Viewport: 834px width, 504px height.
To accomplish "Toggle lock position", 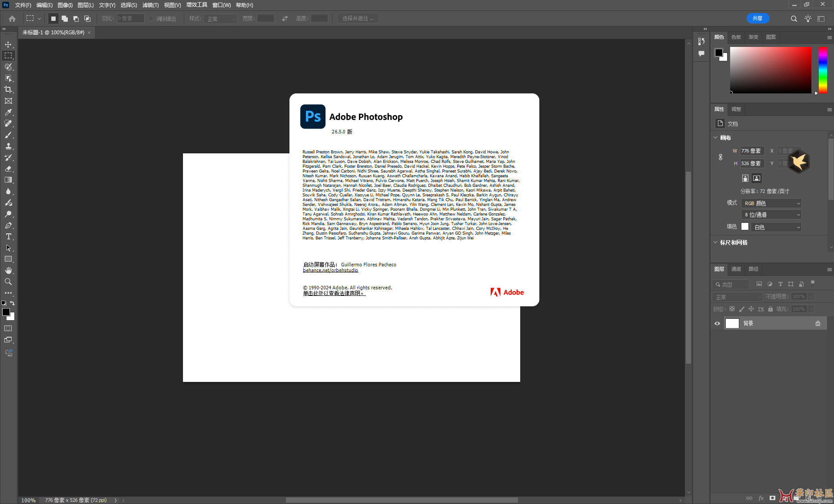I will click(751, 309).
